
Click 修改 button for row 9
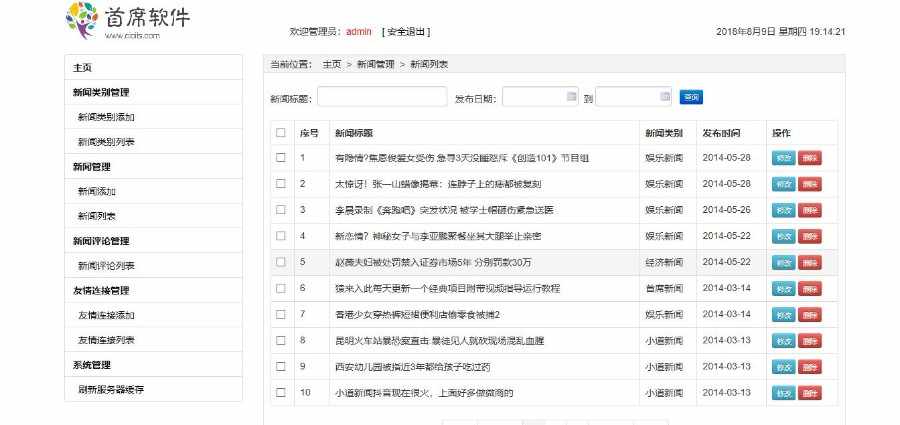pos(783,367)
